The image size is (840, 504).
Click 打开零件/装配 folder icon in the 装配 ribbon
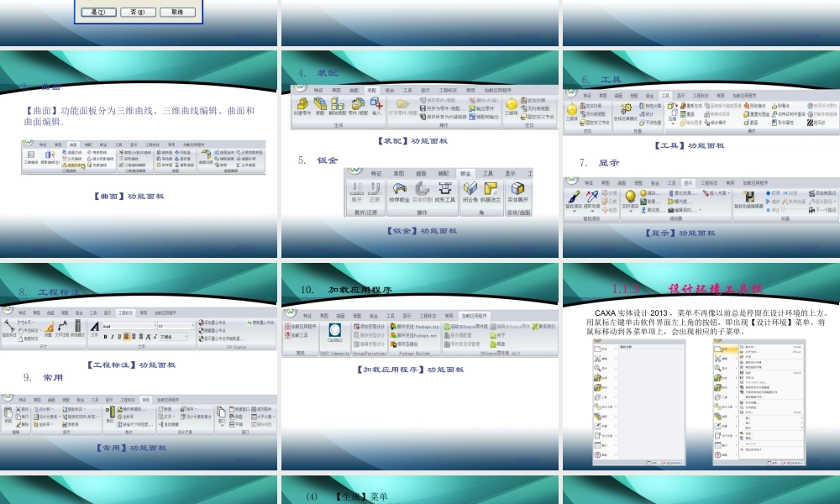402,107
